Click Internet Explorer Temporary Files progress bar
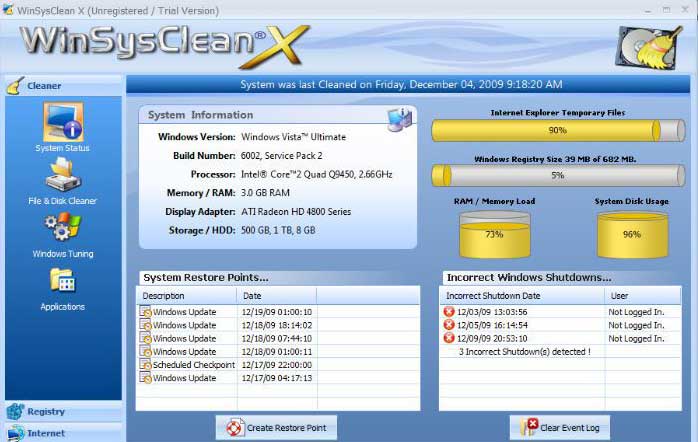The image size is (698, 442). (x=556, y=131)
